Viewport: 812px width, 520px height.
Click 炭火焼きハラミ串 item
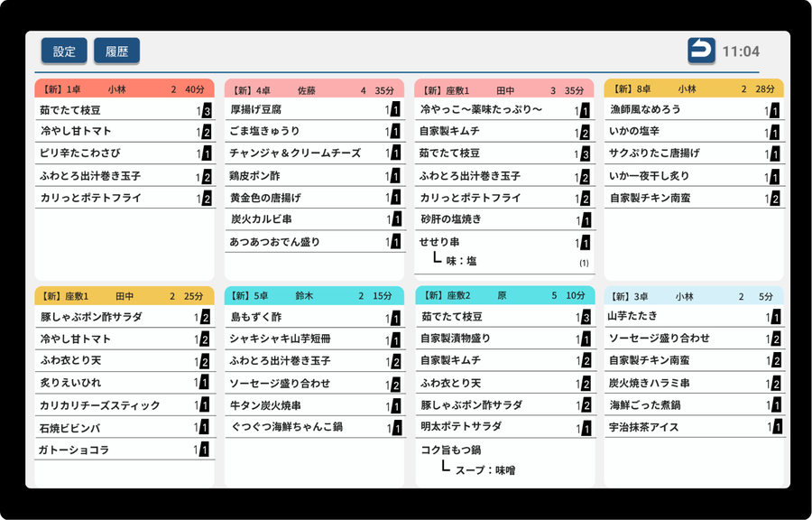[x=695, y=383]
